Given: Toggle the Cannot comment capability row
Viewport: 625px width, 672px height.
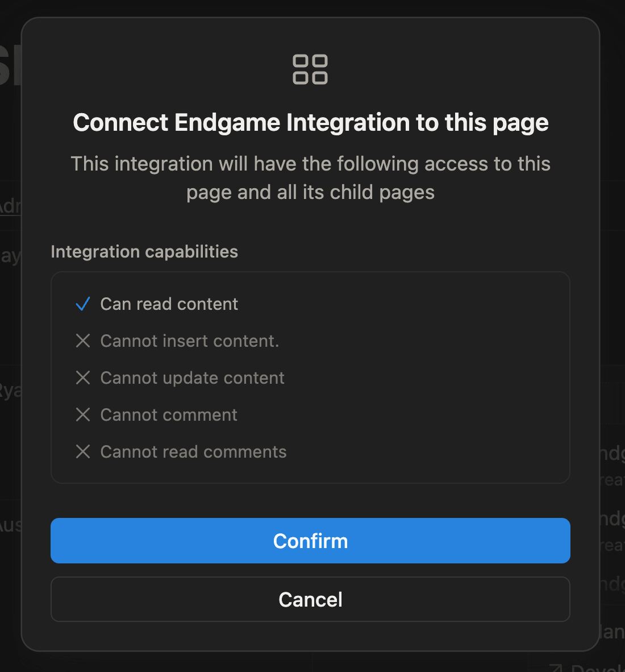Looking at the screenshot, I should [x=168, y=414].
